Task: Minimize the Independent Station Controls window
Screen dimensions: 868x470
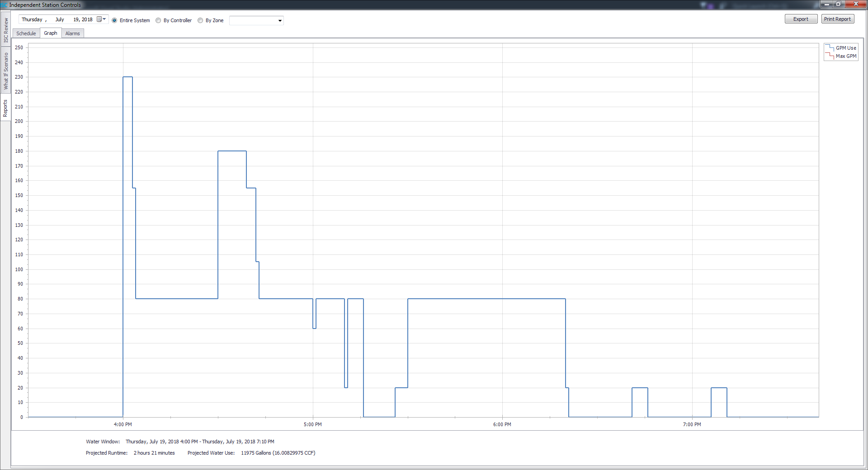Action: (x=827, y=4)
